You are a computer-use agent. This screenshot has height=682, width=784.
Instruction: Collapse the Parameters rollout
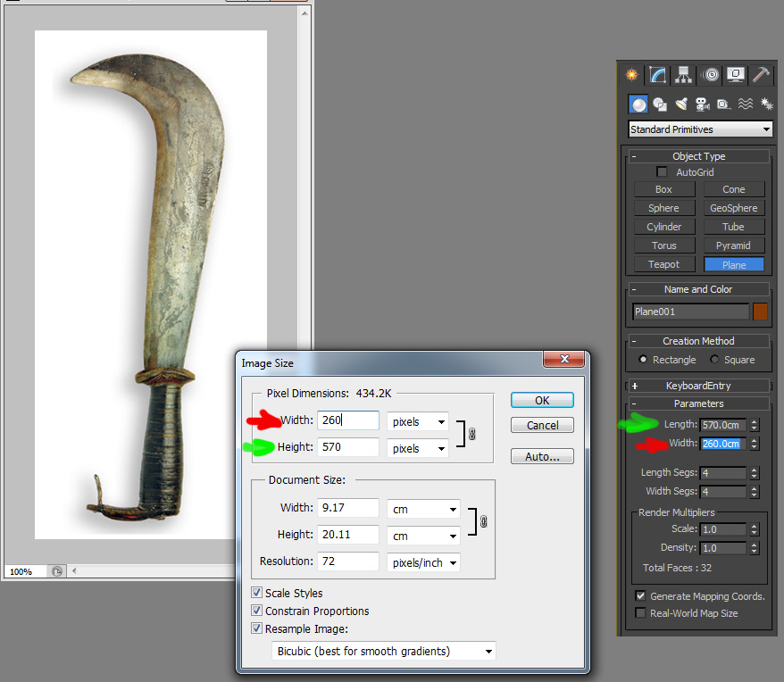pos(698,403)
